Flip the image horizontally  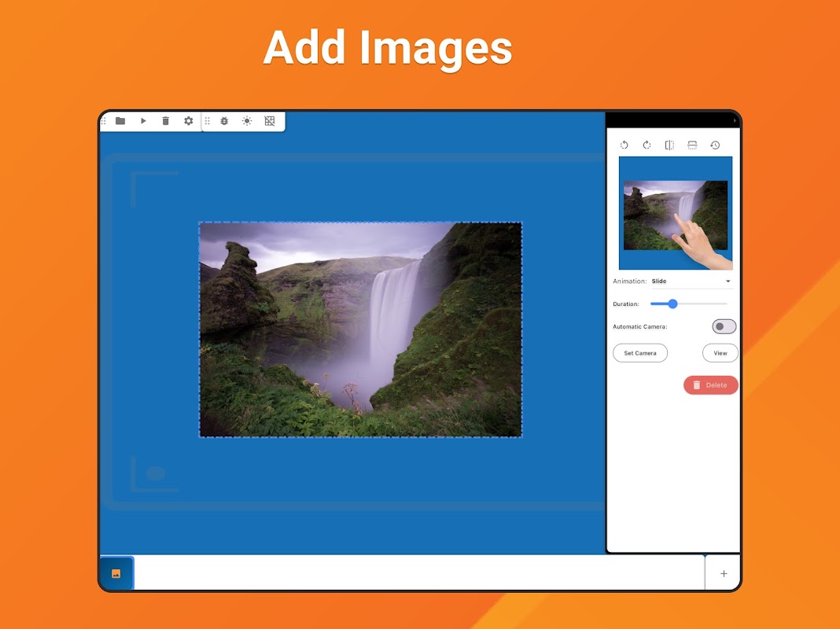(669, 145)
